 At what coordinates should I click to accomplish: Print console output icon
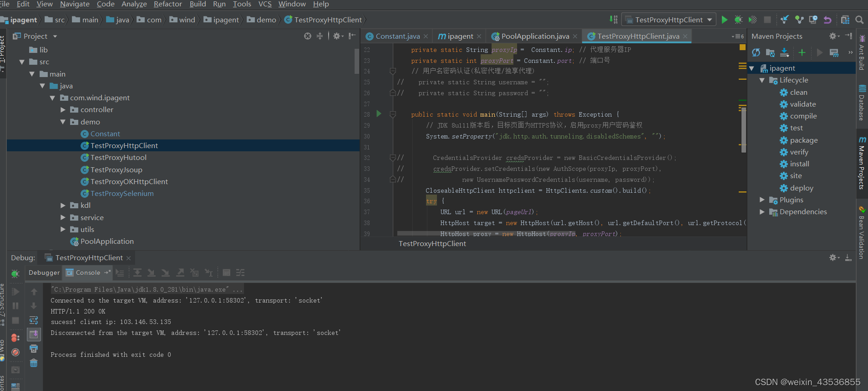tap(34, 349)
